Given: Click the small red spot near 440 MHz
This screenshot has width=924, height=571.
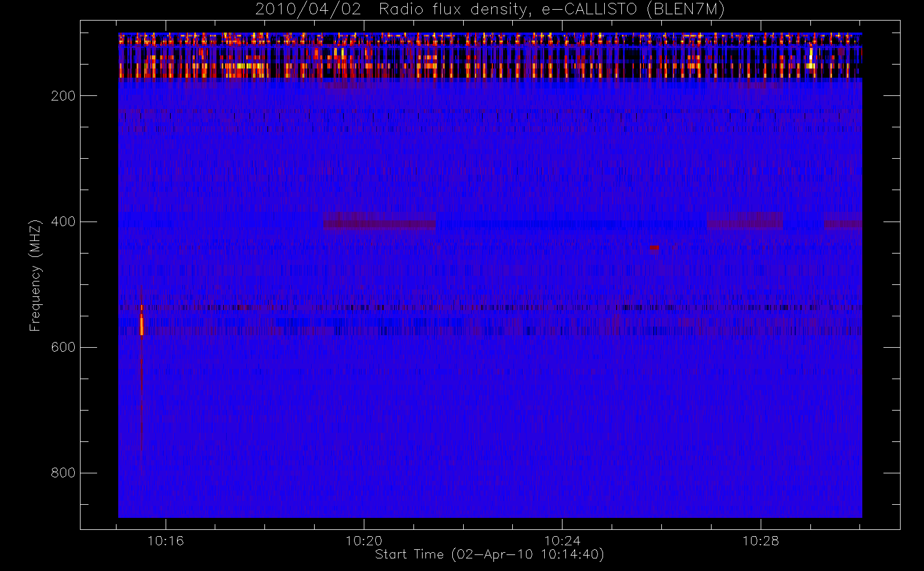Looking at the screenshot, I should point(654,248).
